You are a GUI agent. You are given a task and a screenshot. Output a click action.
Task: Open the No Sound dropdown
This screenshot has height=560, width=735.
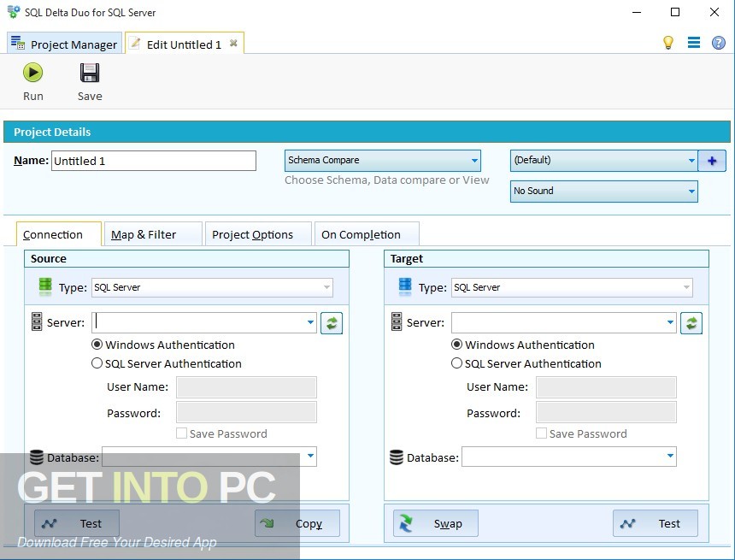point(603,192)
